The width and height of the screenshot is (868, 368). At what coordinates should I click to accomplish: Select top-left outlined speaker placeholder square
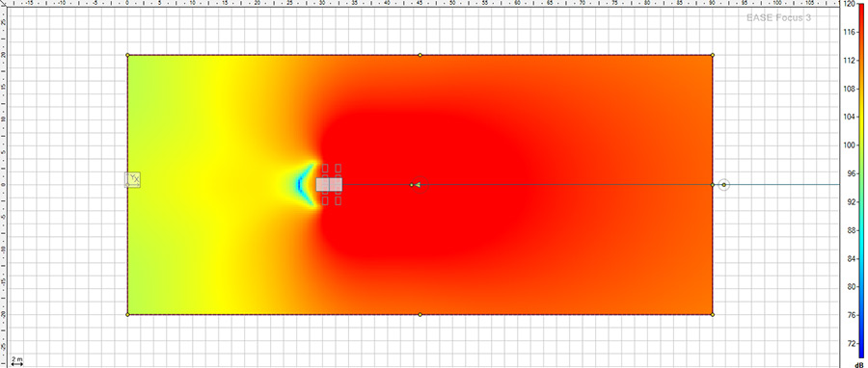click(325, 168)
